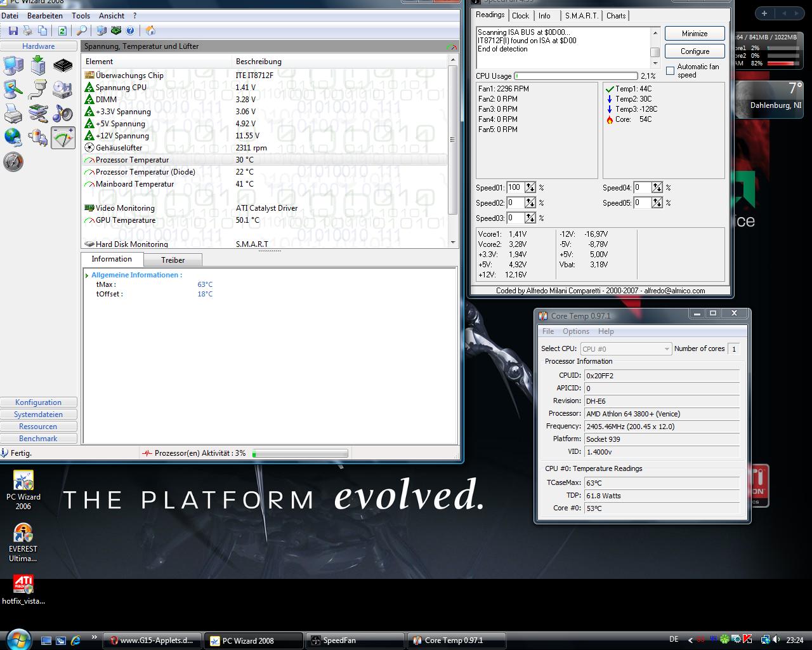Click the Speed01 spinner arrows
The width and height of the screenshot is (812, 650).
(530, 187)
